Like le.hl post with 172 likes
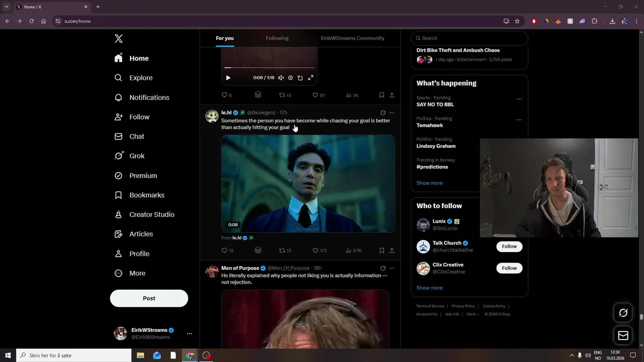The width and height of the screenshot is (644, 362). pyautogui.click(x=320, y=250)
